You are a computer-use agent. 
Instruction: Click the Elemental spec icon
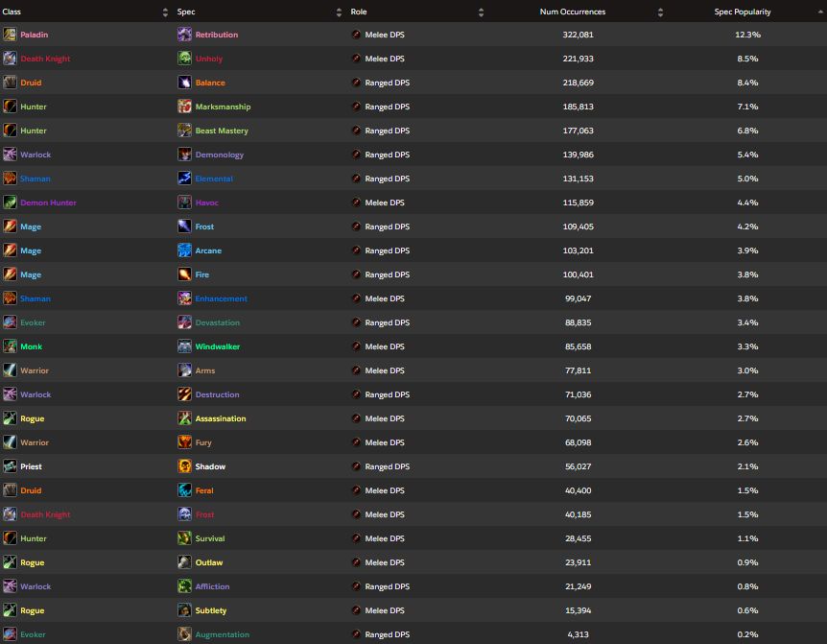pyautogui.click(x=184, y=179)
